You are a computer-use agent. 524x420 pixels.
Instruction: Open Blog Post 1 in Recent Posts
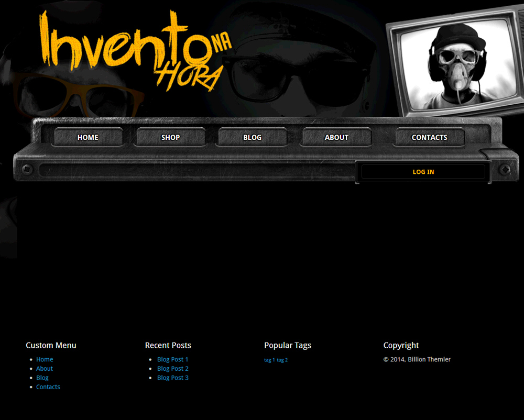[x=173, y=359]
